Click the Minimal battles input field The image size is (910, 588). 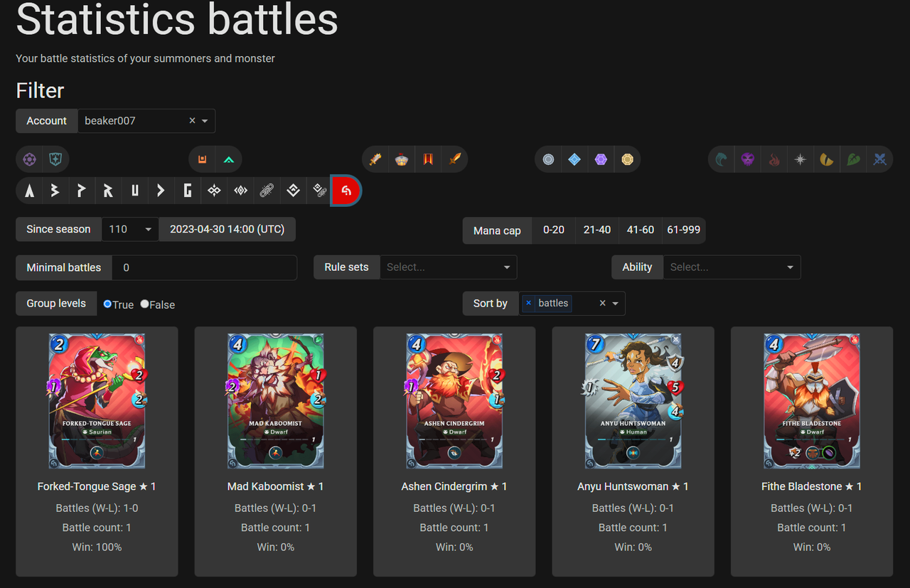[205, 268]
